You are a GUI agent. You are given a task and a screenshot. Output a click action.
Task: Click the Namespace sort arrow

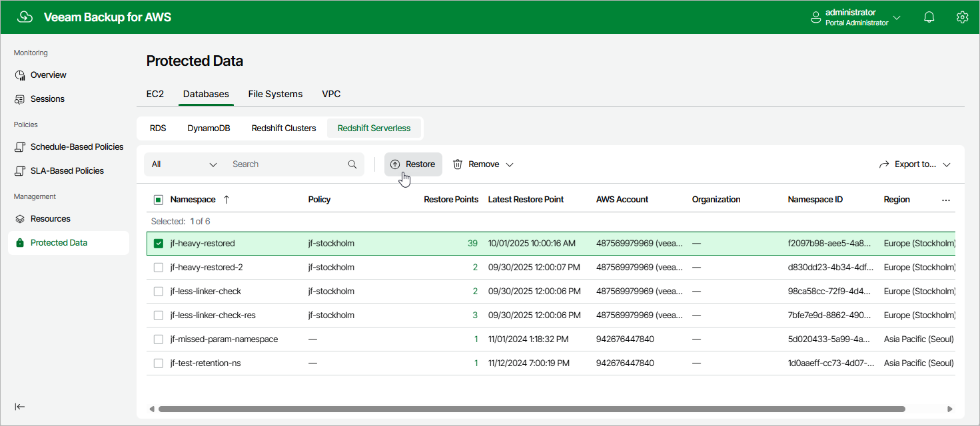coord(226,200)
